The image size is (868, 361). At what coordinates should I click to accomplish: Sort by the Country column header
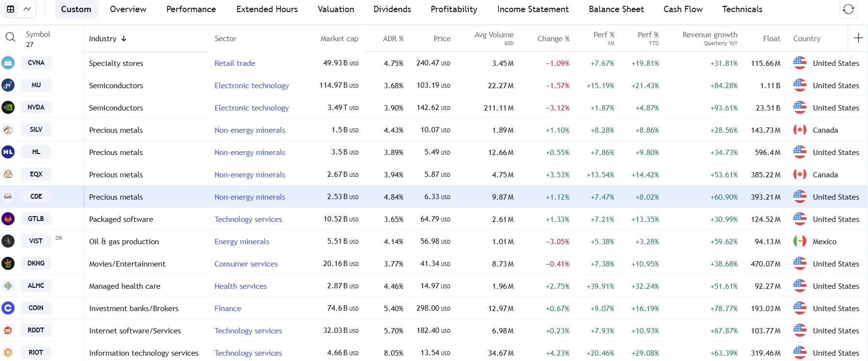[x=807, y=38]
